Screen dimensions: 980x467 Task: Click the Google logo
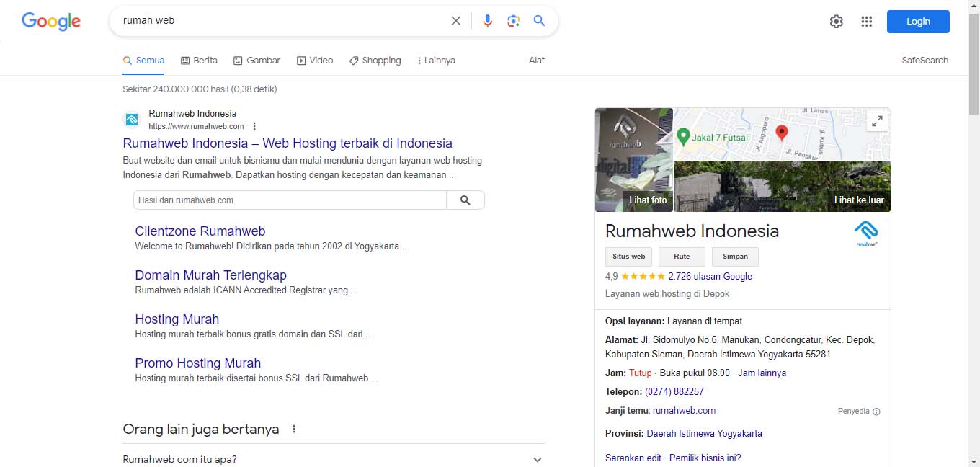point(51,21)
